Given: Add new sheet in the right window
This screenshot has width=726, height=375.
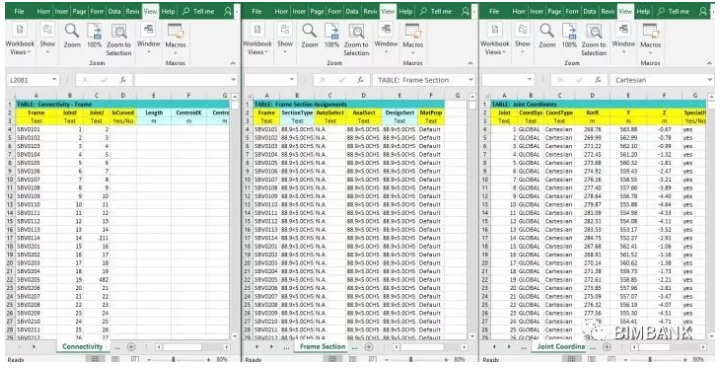Looking at the screenshot, I should pyautogui.click(x=607, y=347).
